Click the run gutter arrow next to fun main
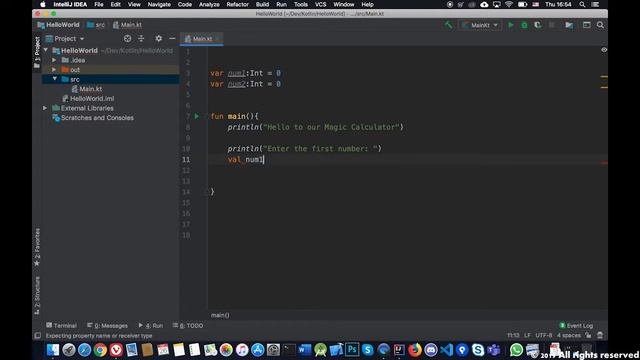Image resolution: width=640 pixels, height=360 pixels. pyautogui.click(x=196, y=116)
